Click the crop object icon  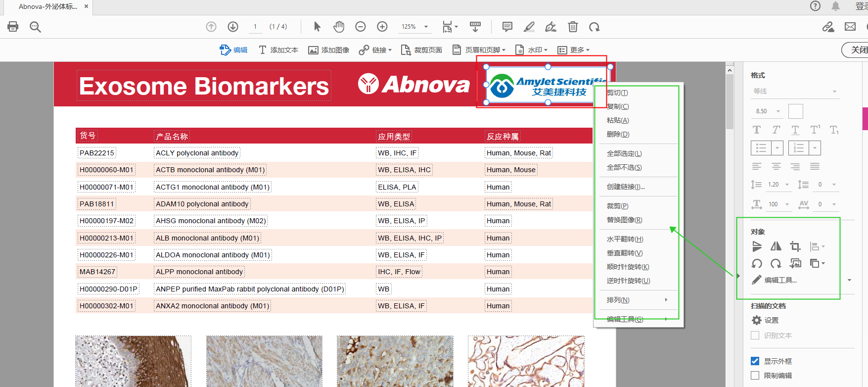(x=795, y=246)
